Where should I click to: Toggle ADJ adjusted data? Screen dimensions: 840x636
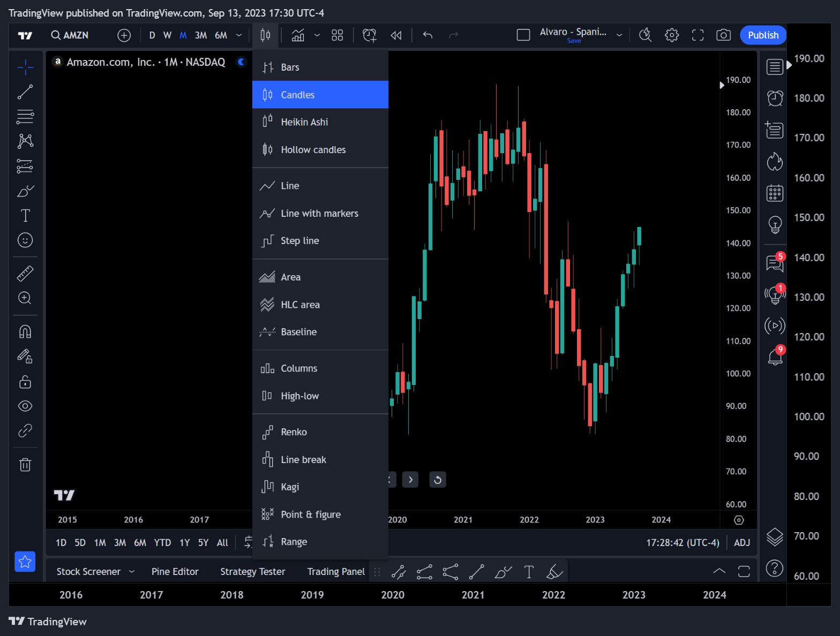[742, 543]
